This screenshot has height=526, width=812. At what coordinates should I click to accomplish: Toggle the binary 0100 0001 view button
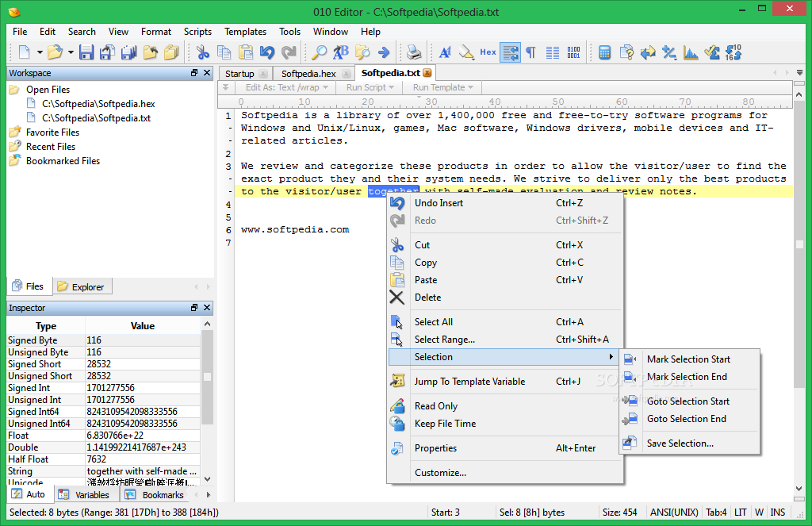point(573,52)
